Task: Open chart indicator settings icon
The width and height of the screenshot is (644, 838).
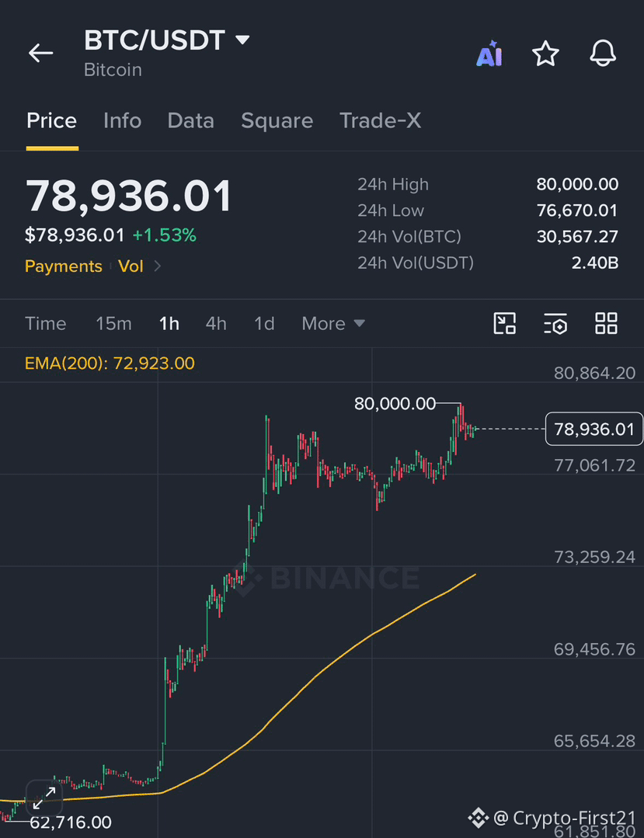Action: (555, 323)
